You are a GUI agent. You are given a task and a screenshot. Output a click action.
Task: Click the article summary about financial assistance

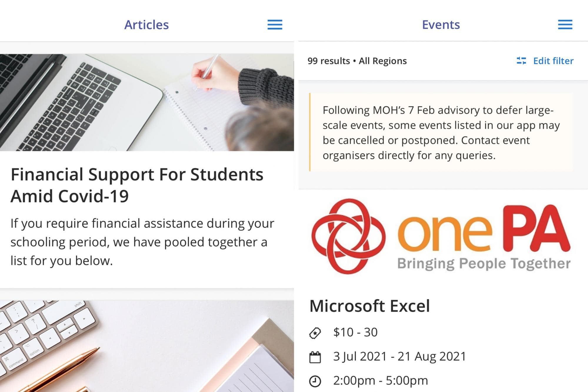pos(142,242)
